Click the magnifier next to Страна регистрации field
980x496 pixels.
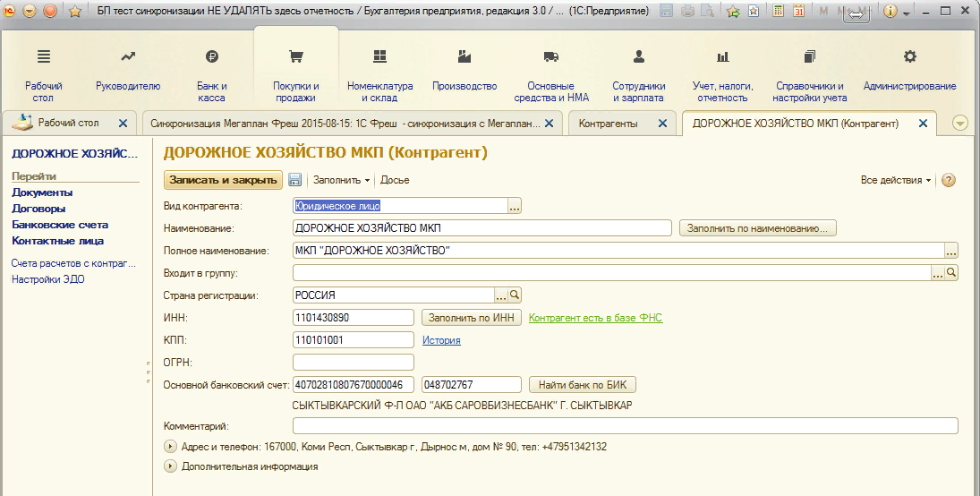(x=515, y=295)
